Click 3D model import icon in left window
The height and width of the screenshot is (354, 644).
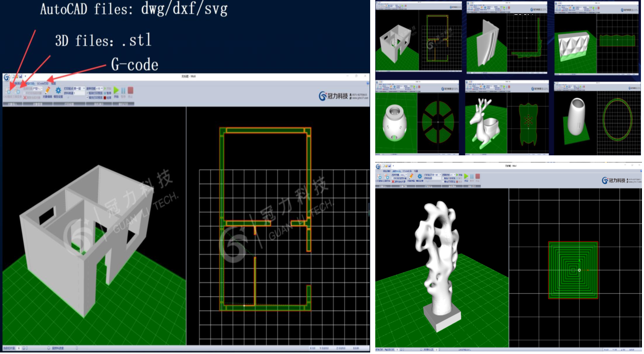18,91
